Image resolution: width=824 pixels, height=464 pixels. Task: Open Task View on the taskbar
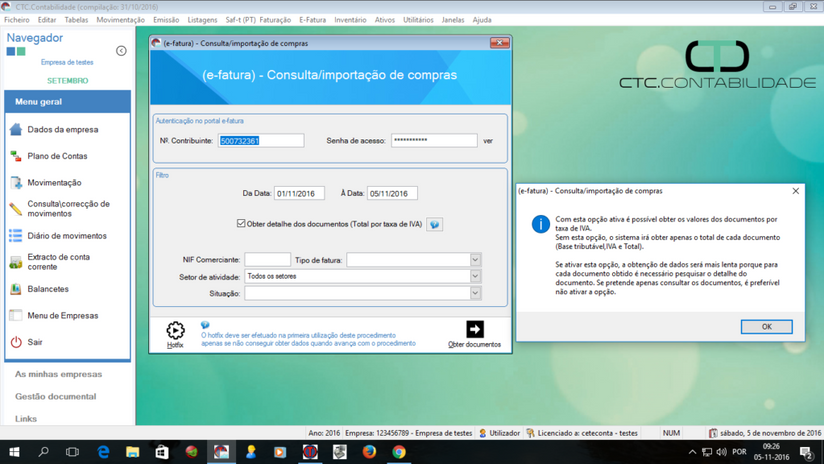tap(73, 452)
